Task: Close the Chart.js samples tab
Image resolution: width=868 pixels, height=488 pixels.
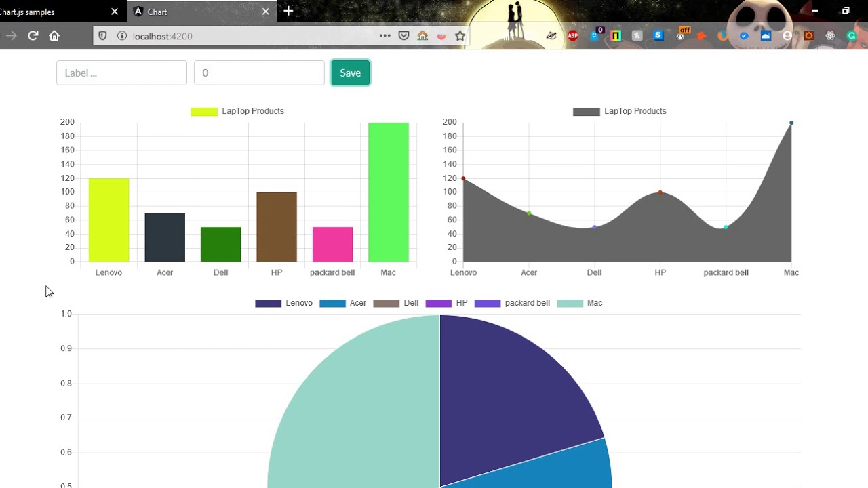Action: point(115,12)
